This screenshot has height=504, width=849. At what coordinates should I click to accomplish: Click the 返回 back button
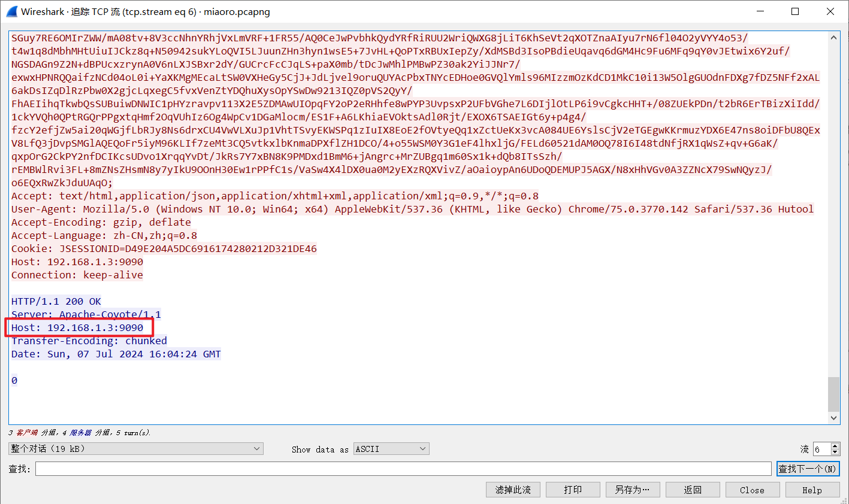click(x=693, y=490)
